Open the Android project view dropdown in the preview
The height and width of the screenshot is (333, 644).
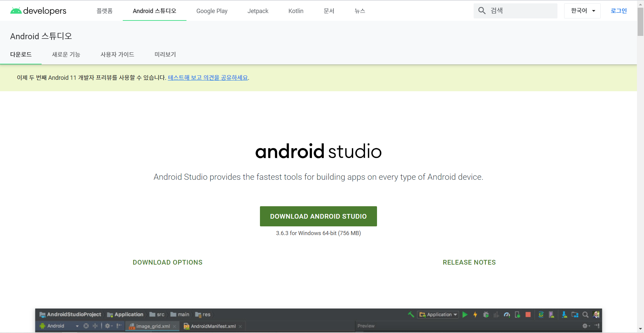pos(59,326)
